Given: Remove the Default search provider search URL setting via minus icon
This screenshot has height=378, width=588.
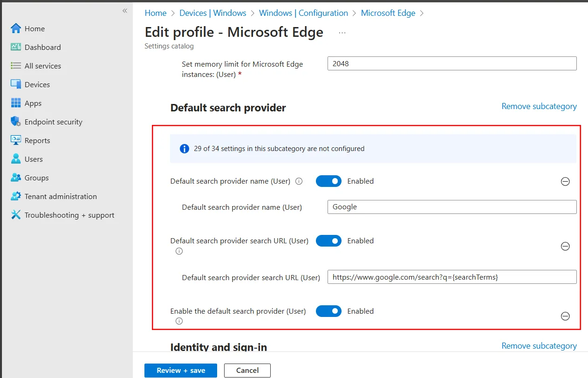Looking at the screenshot, I should tap(565, 246).
